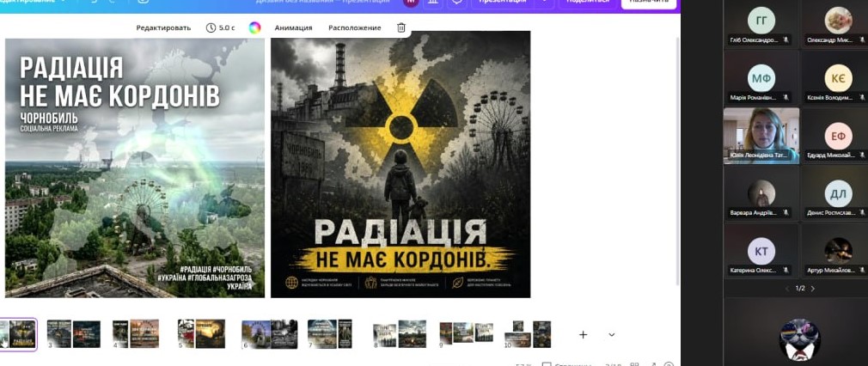Click the Редактировать button above the slide

pyautogui.click(x=163, y=27)
